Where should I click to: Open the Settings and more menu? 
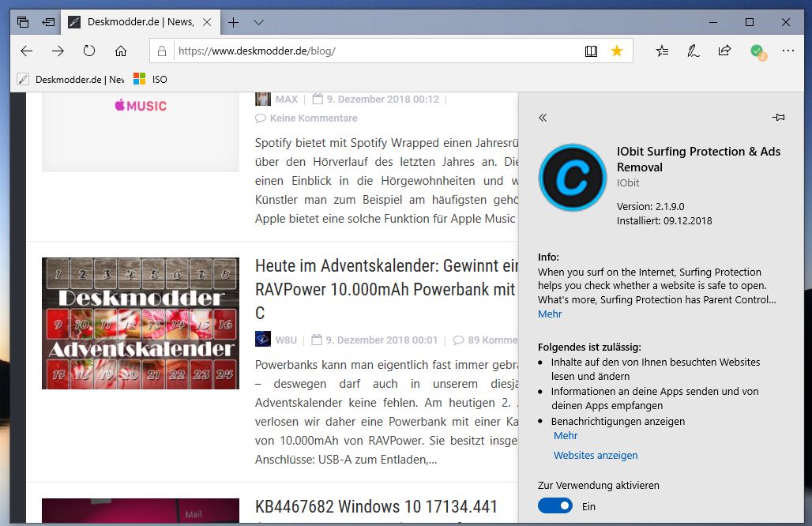coord(788,51)
